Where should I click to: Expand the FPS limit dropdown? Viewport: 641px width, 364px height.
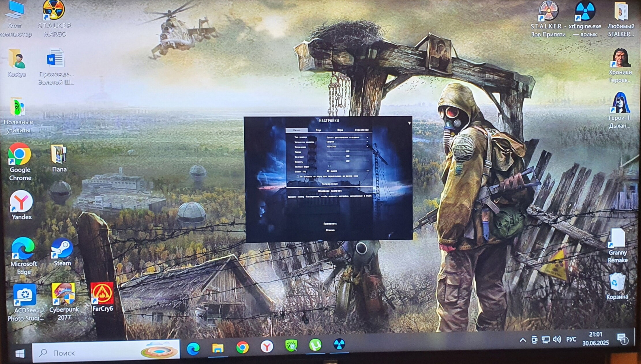(x=347, y=171)
